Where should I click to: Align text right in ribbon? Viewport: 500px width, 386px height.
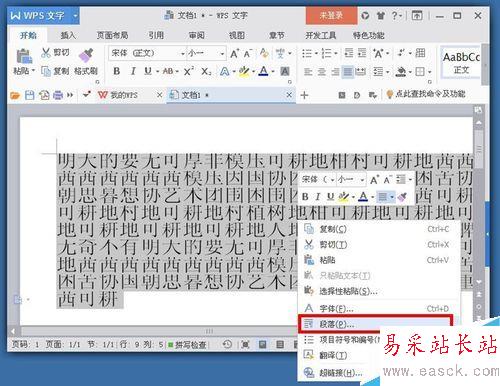[x=335, y=71]
